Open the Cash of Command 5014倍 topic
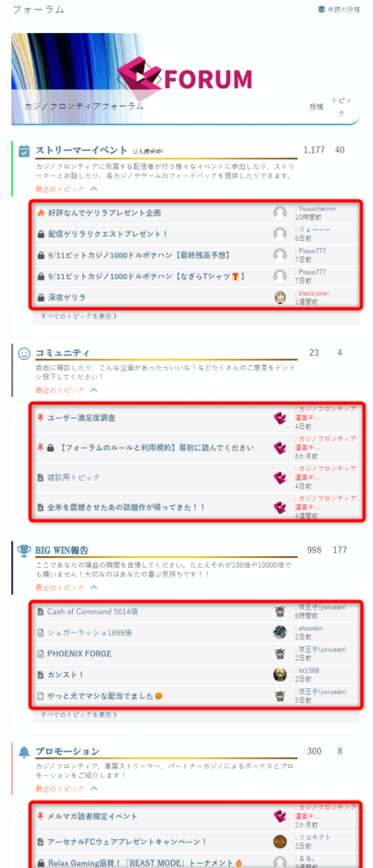 pyautogui.click(x=92, y=612)
